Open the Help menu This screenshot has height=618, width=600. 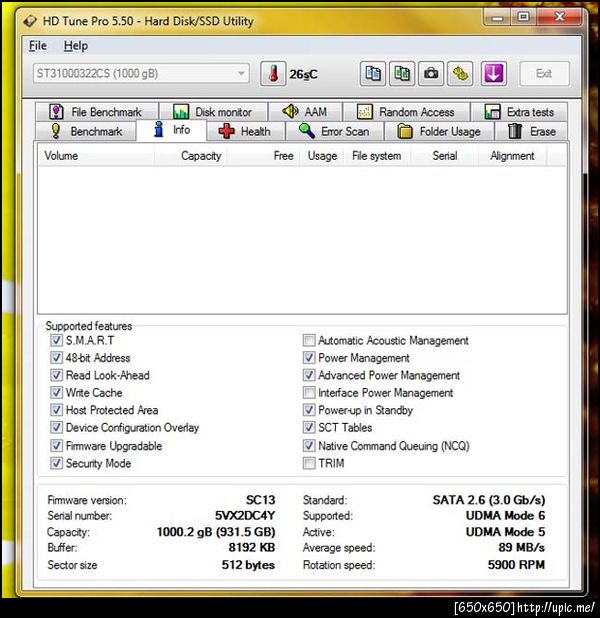click(x=76, y=46)
